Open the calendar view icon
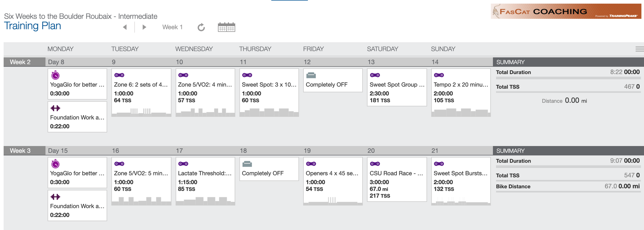 coord(226,27)
